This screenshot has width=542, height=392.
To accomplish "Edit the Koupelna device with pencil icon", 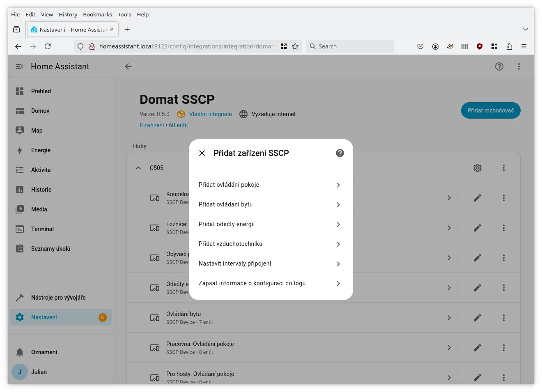I will coord(478,198).
